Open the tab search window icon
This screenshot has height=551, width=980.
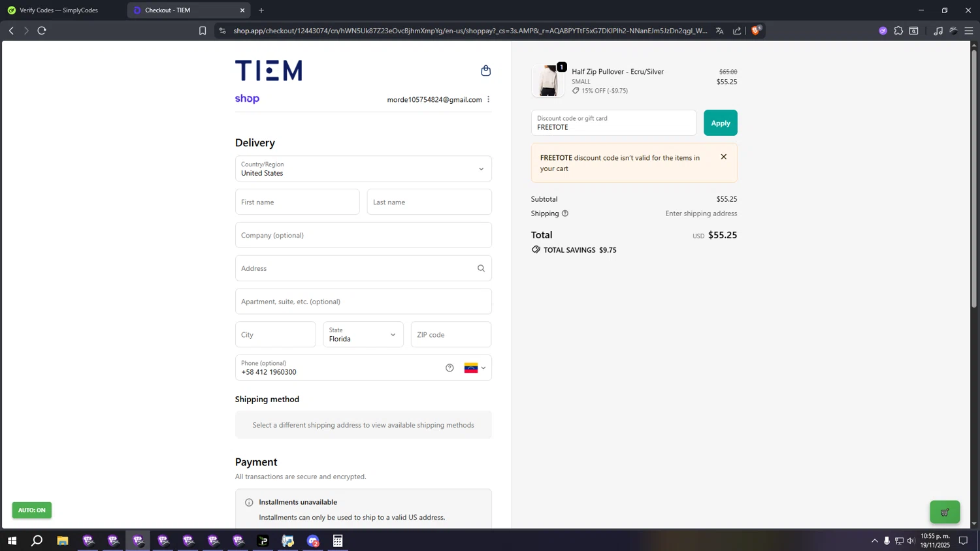[x=914, y=31]
